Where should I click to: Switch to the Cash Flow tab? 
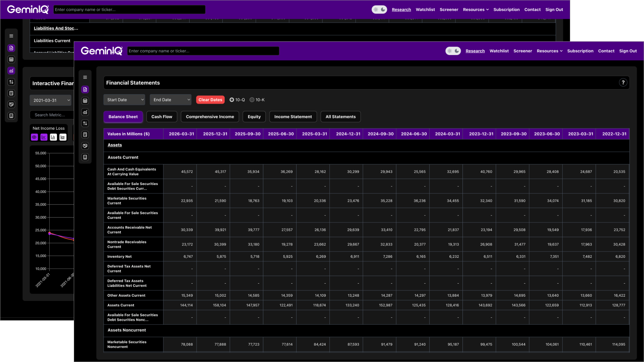tap(162, 117)
